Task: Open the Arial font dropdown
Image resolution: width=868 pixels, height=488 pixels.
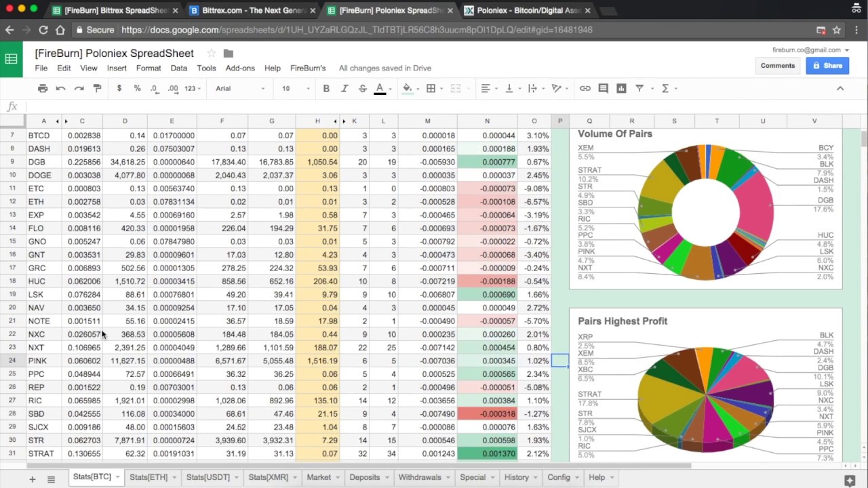Action: tap(240, 88)
